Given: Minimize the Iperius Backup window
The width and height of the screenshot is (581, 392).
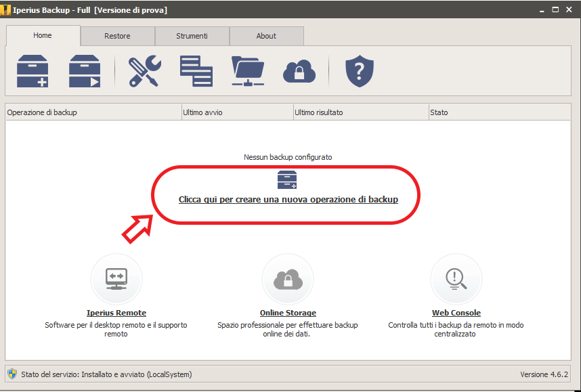Looking at the screenshot, I should tap(542, 10).
